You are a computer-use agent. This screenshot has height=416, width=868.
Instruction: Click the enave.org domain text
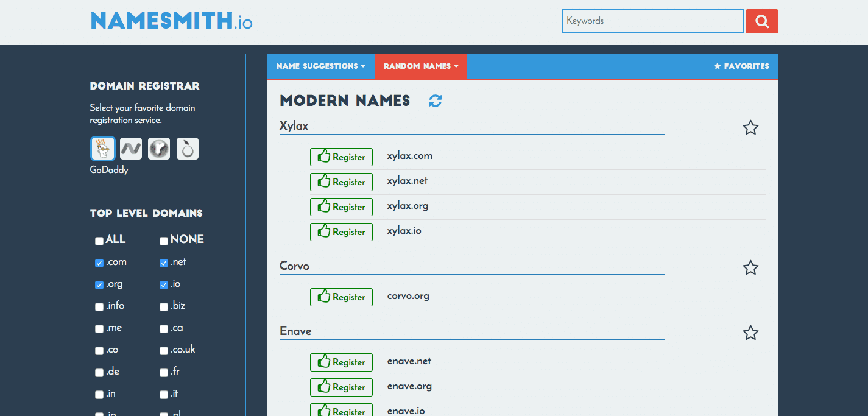(409, 386)
